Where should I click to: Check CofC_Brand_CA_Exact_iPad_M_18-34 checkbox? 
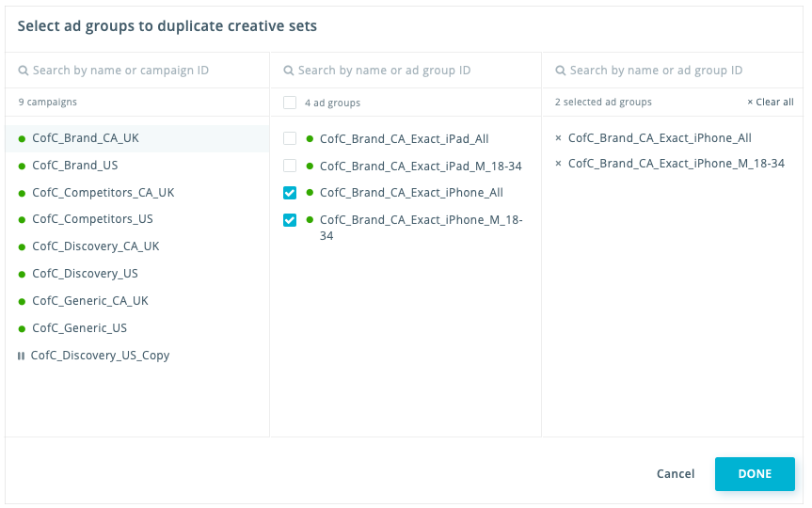pos(290,166)
